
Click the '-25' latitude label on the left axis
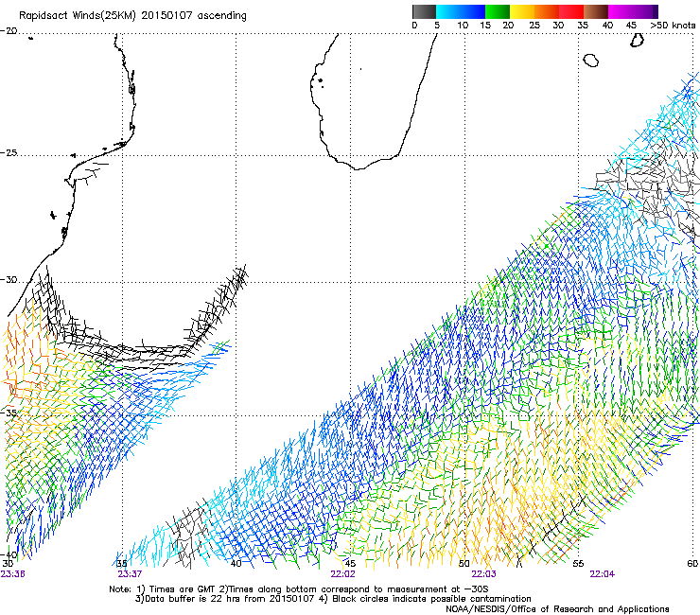[x=9, y=152]
